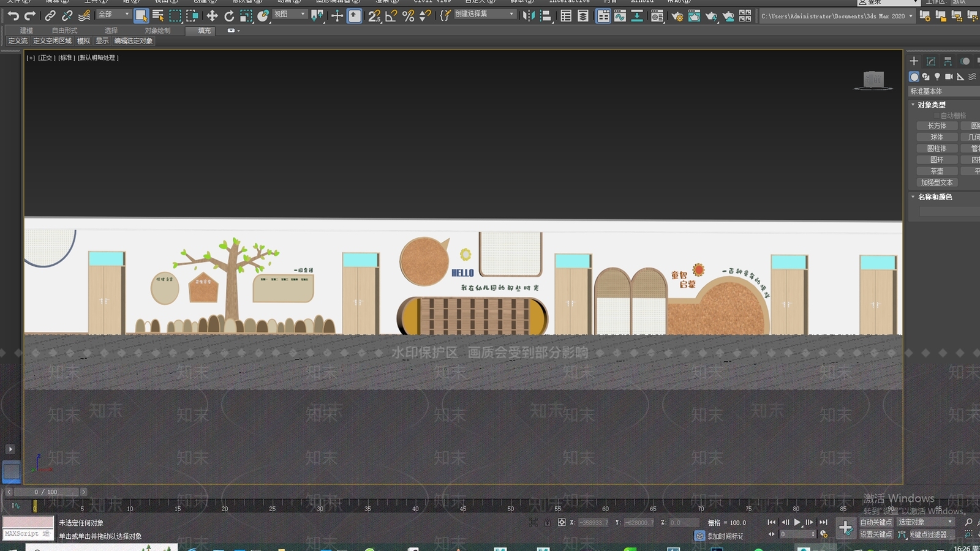The height and width of the screenshot is (551, 980).
Task: Toggle the 2.5D Snaps button
Action: tap(374, 16)
